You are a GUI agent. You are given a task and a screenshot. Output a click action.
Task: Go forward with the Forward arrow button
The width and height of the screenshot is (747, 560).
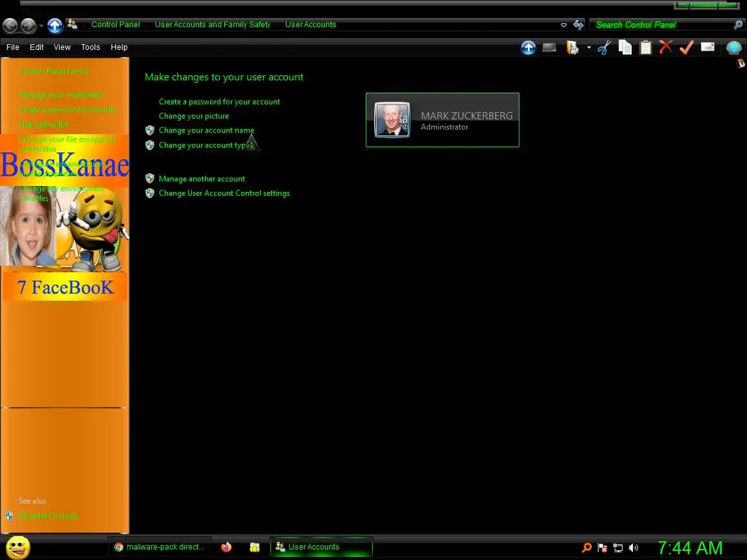click(x=28, y=25)
